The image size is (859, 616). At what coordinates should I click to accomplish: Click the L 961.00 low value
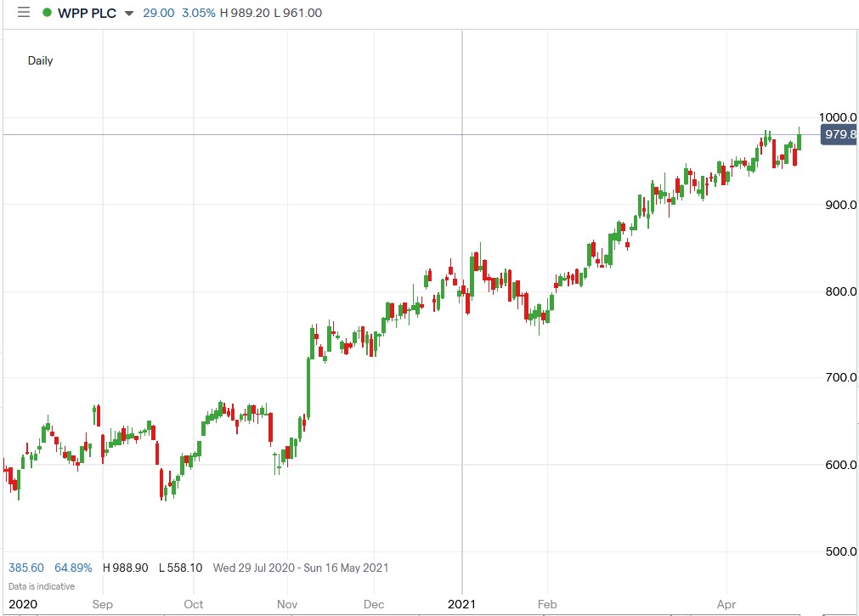tap(298, 13)
